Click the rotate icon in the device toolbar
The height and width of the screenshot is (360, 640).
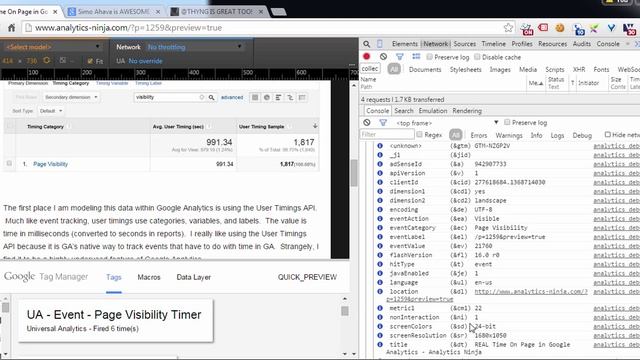pyautogui.click(x=47, y=60)
